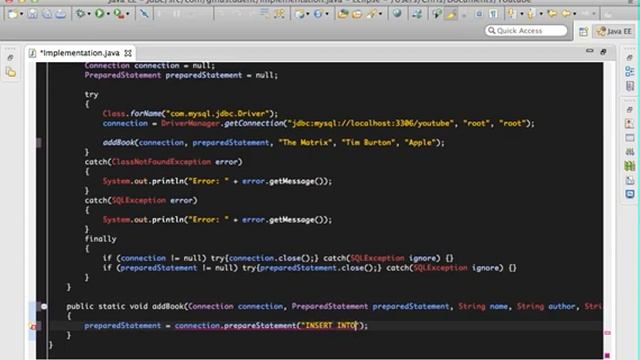
Task: Click the Last Edit Location arrow icon
Action: coord(552,13)
